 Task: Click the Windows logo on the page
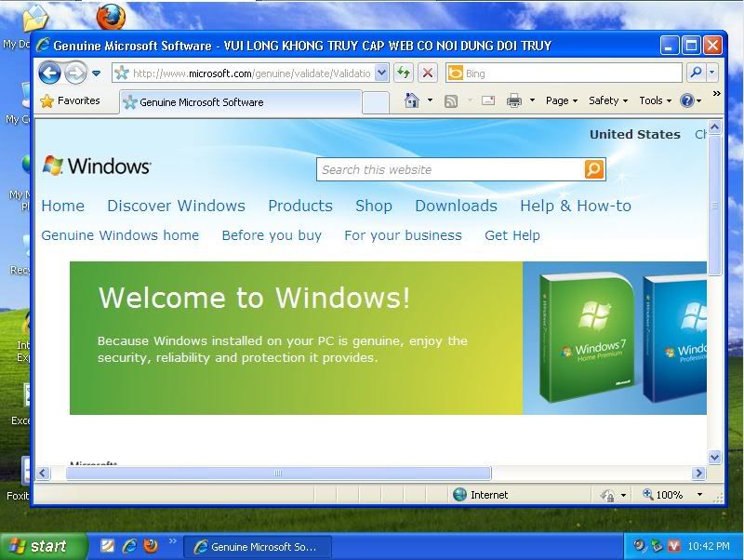(x=97, y=166)
